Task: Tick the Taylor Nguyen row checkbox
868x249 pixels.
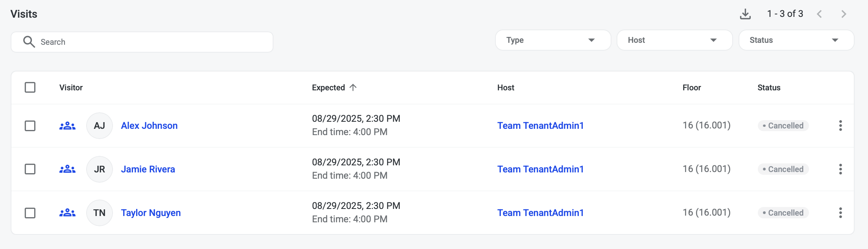Action: click(30, 213)
